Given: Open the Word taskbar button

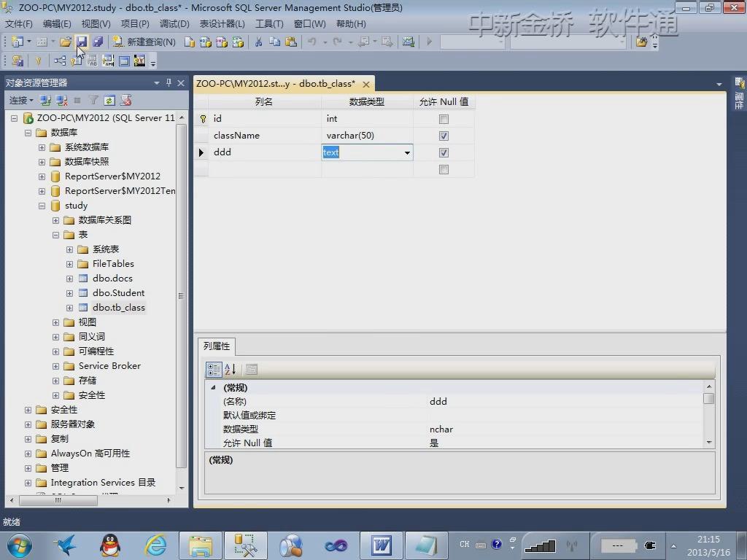Looking at the screenshot, I should (382, 545).
